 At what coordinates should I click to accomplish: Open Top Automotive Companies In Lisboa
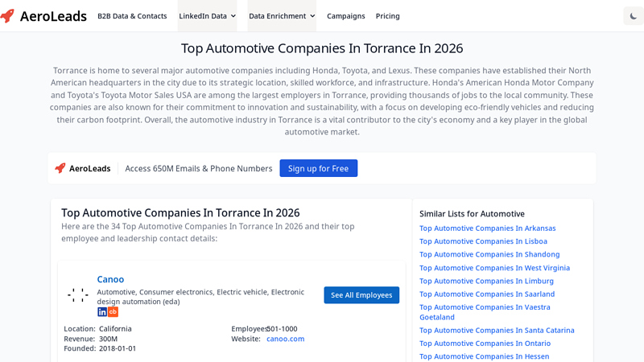(x=483, y=241)
